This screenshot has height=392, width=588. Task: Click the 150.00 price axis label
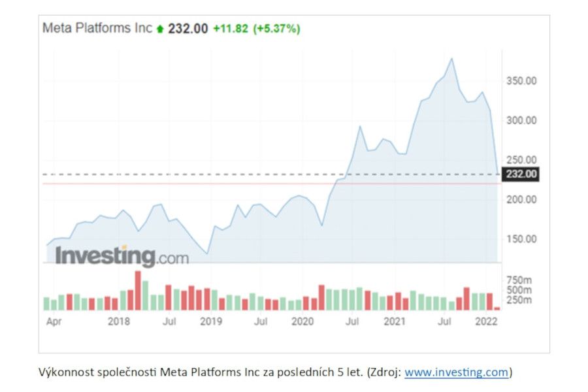[521, 239]
